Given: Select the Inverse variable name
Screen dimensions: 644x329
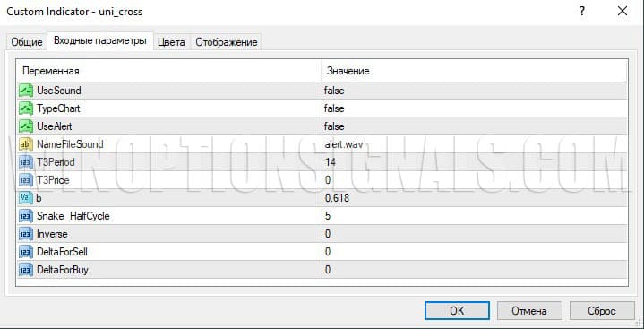Looking at the screenshot, I should click(x=52, y=234).
